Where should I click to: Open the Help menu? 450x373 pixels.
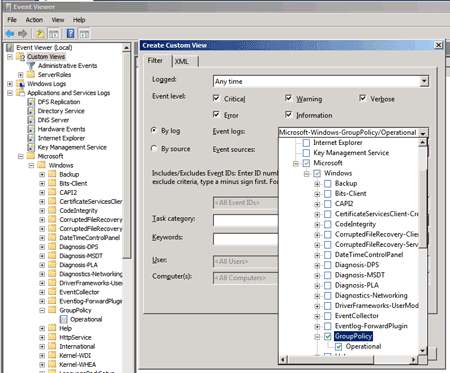(79, 20)
